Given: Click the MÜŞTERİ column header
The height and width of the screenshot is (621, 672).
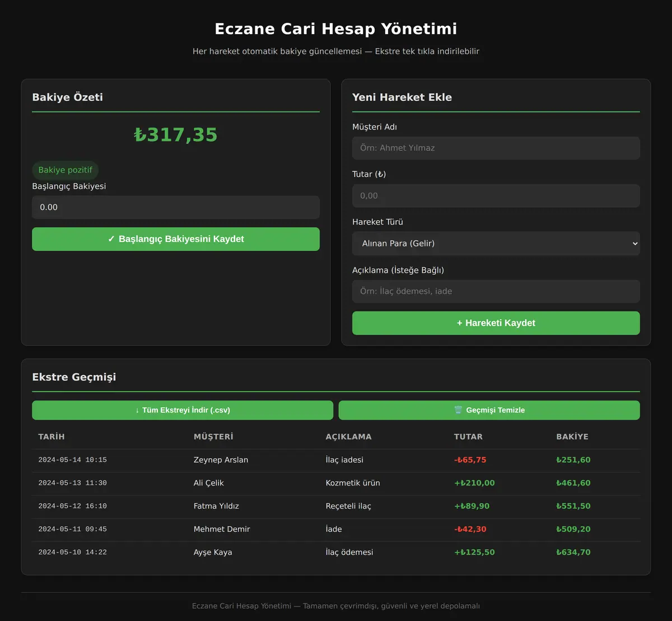Looking at the screenshot, I should coord(213,437).
